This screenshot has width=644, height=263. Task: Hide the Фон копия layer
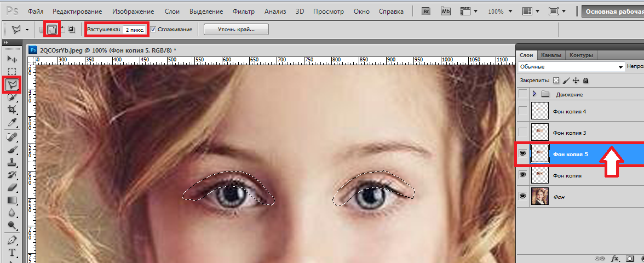[523, 175]
